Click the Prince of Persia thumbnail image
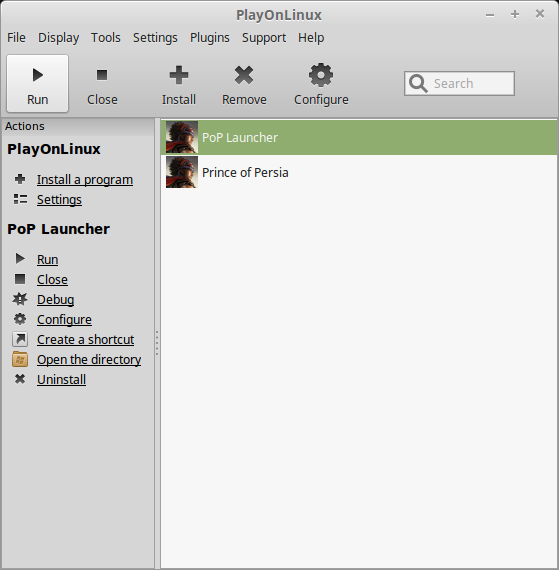The image size is (559, 570). [x=182, y=172]
